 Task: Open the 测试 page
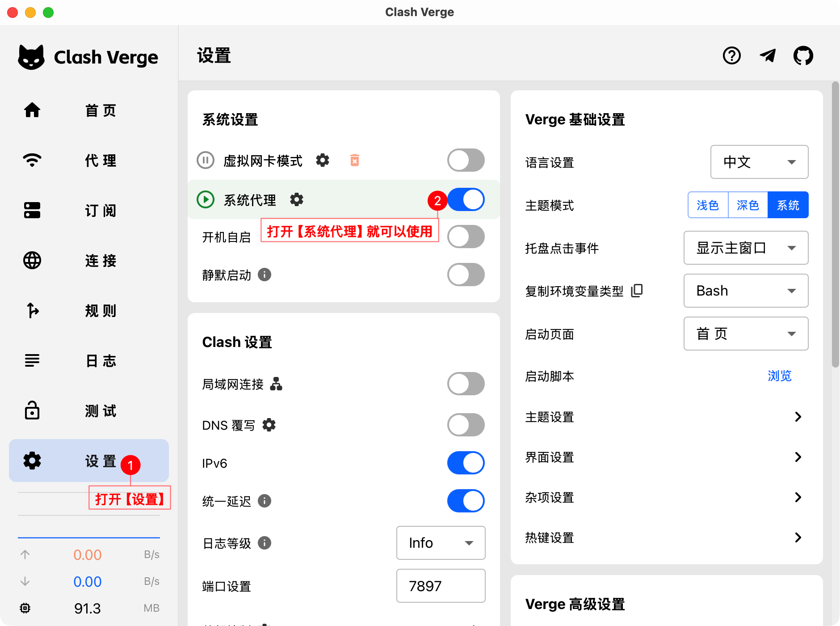pos(89,410)
